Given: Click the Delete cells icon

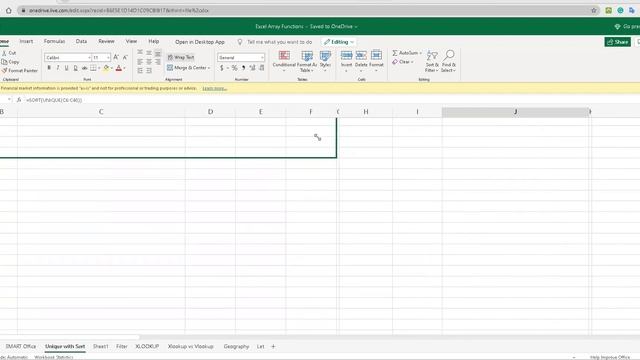Looking at the screenshot, I should click(x=361, y=56).
